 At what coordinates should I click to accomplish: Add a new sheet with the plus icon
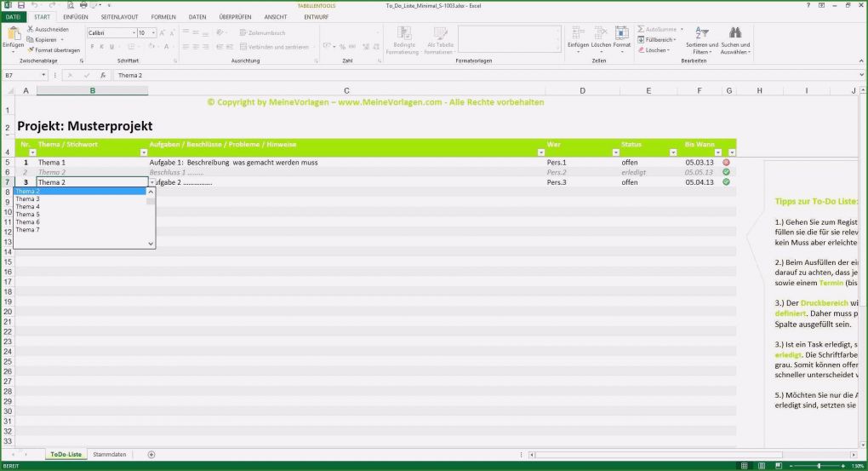pyautogui.click(x=151, y=455)
